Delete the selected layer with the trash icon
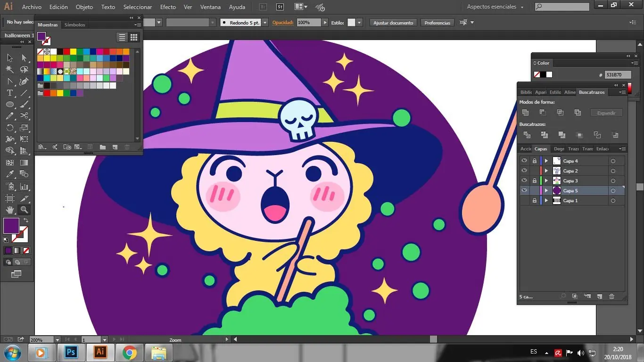The height and width of the screenshot is (362, 644). point(612,296)
